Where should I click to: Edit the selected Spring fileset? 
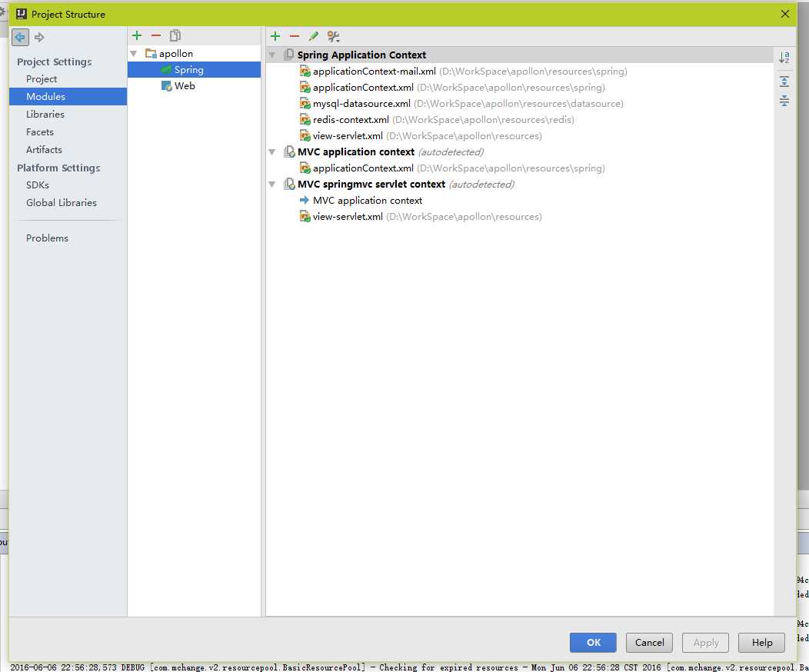[313, 36]
